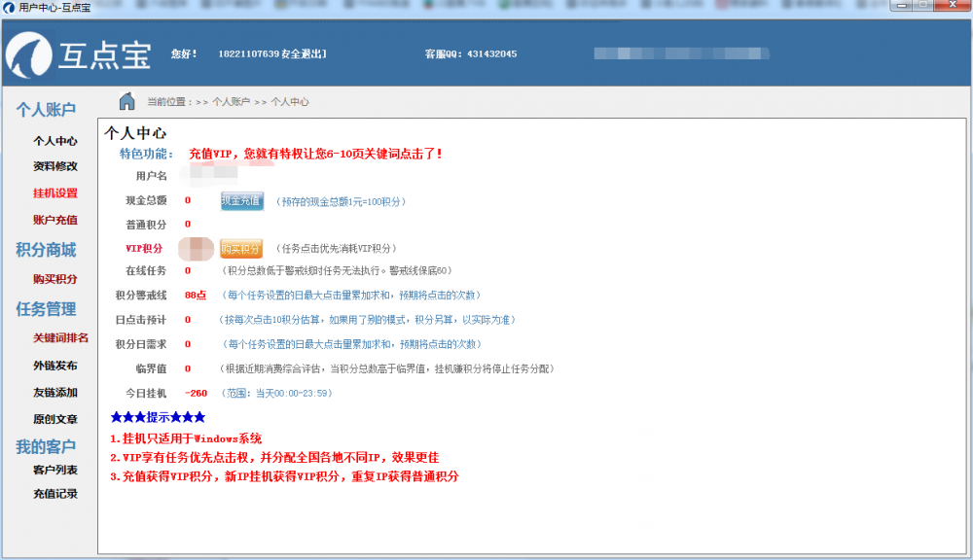Click the ★★★提示★★★ heading

point(158,417)
